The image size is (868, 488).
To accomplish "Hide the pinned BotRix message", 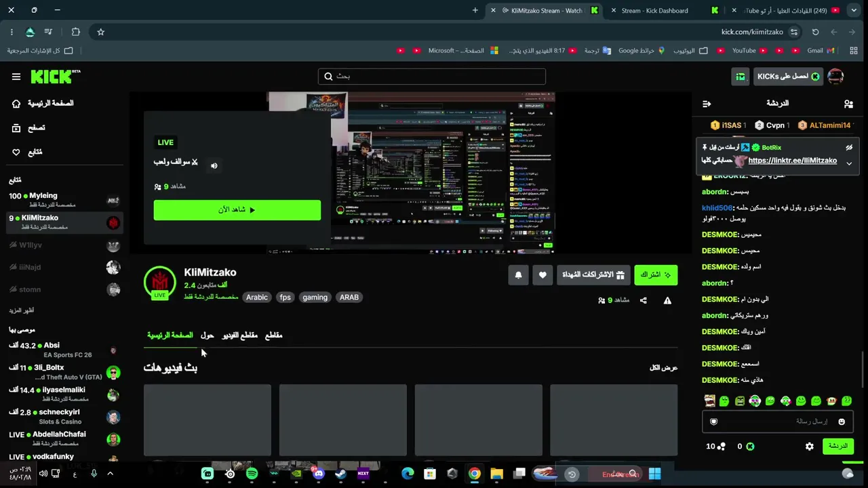I will tap(849, 148).
